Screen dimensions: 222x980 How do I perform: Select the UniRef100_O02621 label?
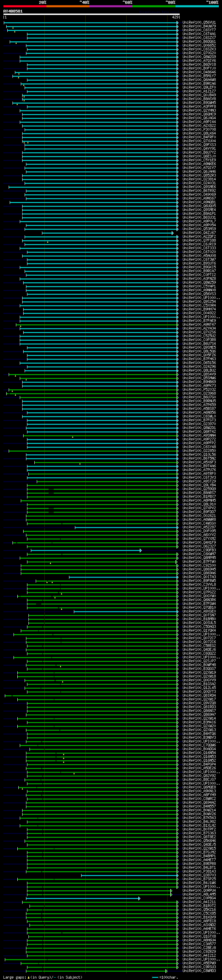click(x=199, y=516)
